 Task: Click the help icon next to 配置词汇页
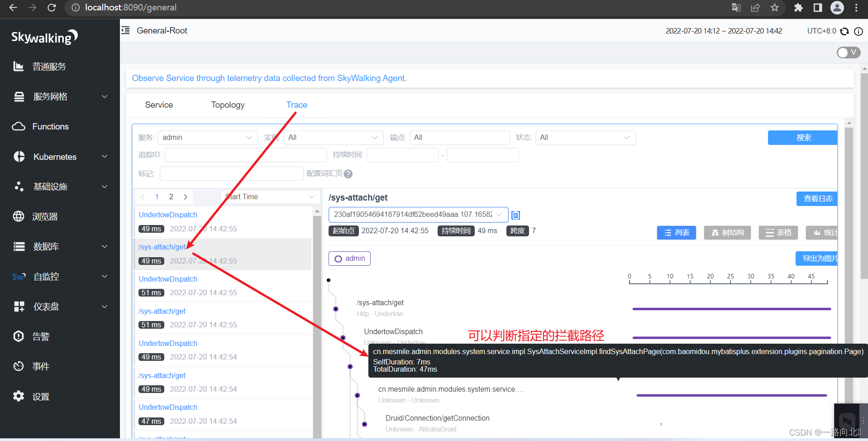click(x=348, y=174)
